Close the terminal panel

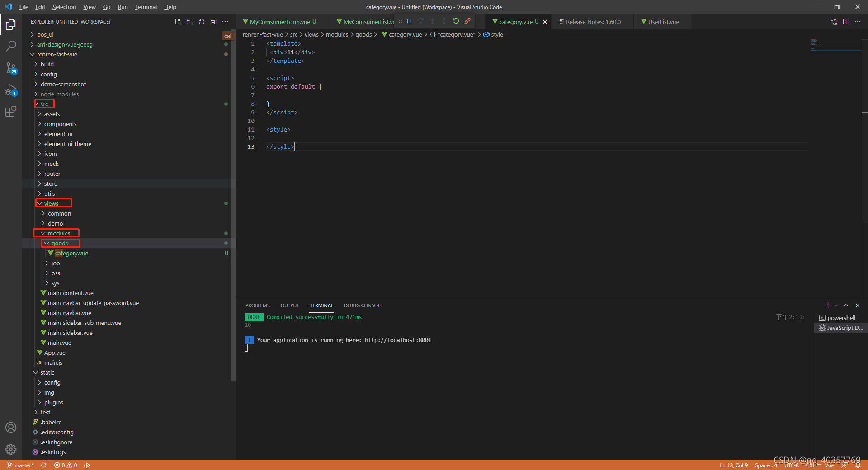(x=858, y=305)
